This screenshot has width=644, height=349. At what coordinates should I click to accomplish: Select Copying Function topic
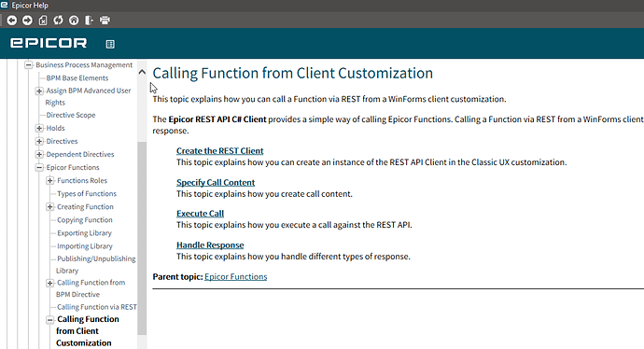point(85,220)
